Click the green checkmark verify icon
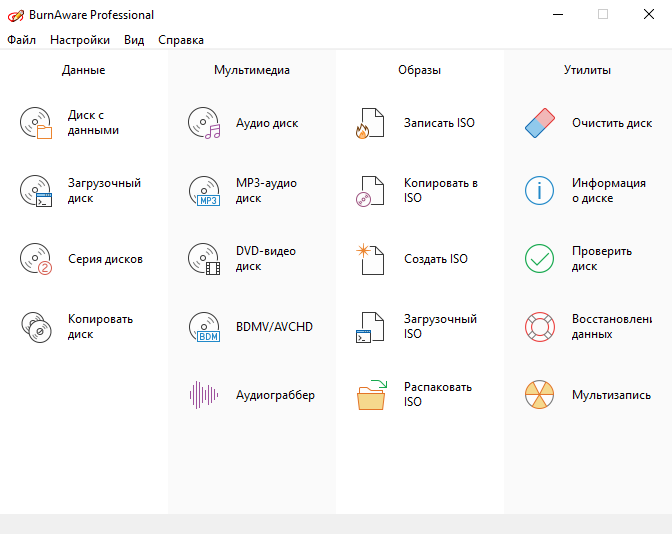672x534 pixels. (540, 259)
